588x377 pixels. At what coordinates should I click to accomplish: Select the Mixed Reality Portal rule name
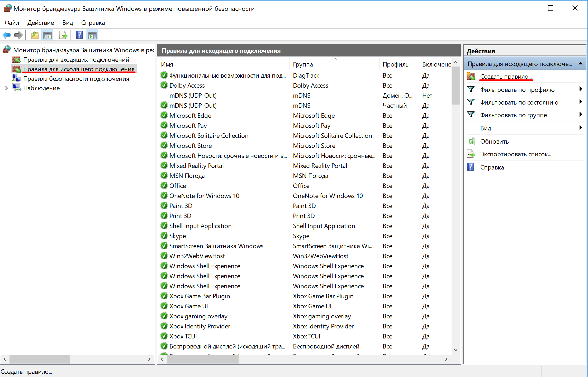pos(197,166)
